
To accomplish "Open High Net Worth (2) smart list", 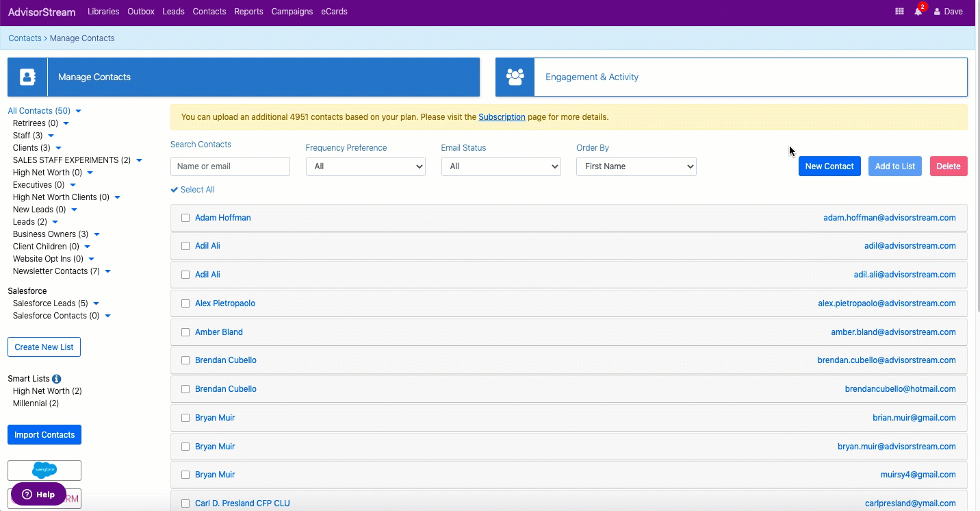I will [47, 391].
